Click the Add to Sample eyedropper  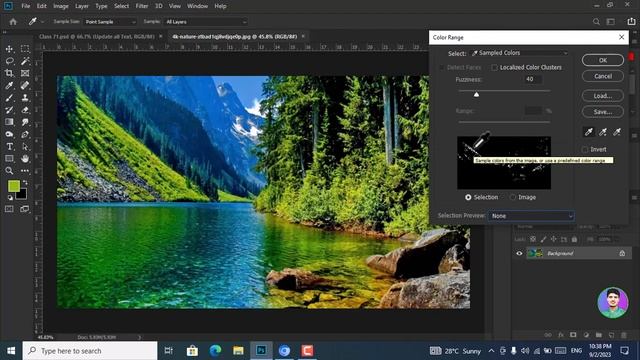pos(603,132)
